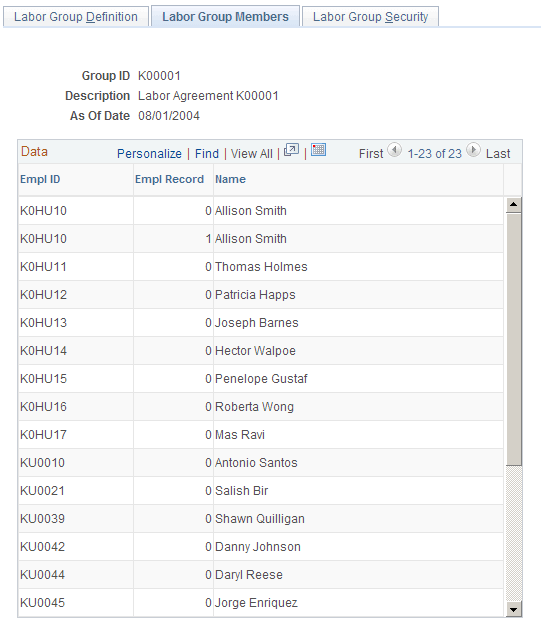This screenshot has height=627, width=541.
Task: Click the scrollbar up arrow
Action: click(513, 205)
